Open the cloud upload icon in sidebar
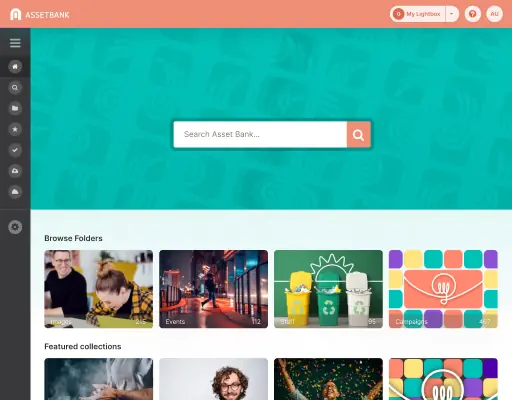The image size is (512, 400). pyautogui.click(x=15, y=171)
